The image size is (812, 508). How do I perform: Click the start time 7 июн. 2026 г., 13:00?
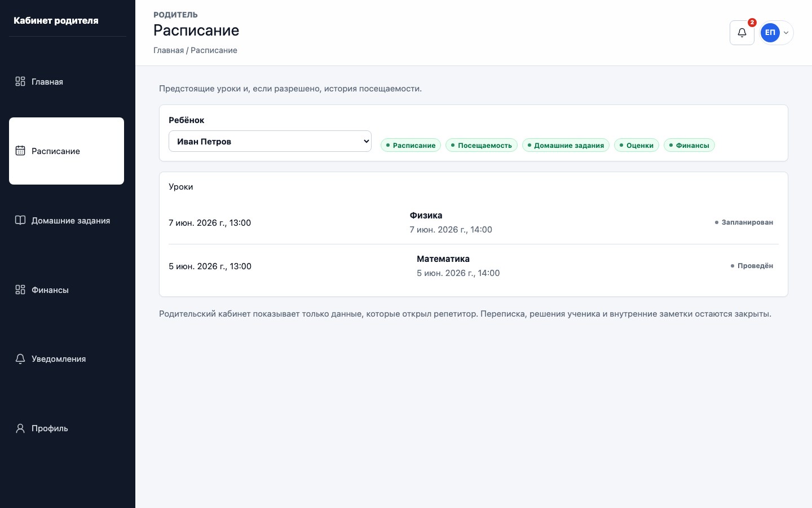click(210, 222)
